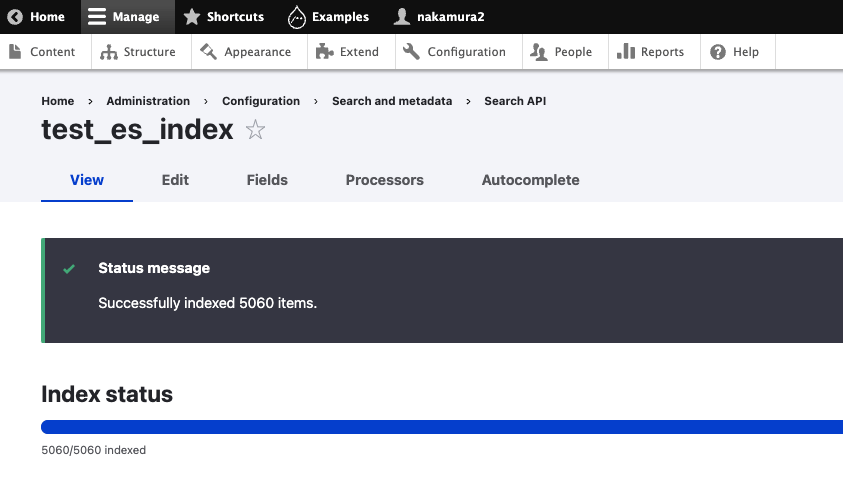Viewport: 843px width, 482px height.
Task: Open the Reports admin menu
Action: pyautogui.click(x=654, y=52)
